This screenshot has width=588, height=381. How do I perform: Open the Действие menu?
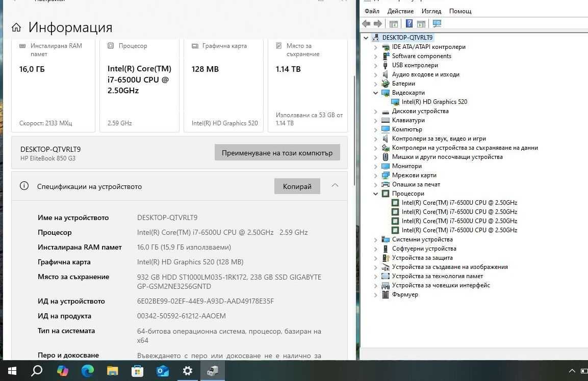point(400,11)
